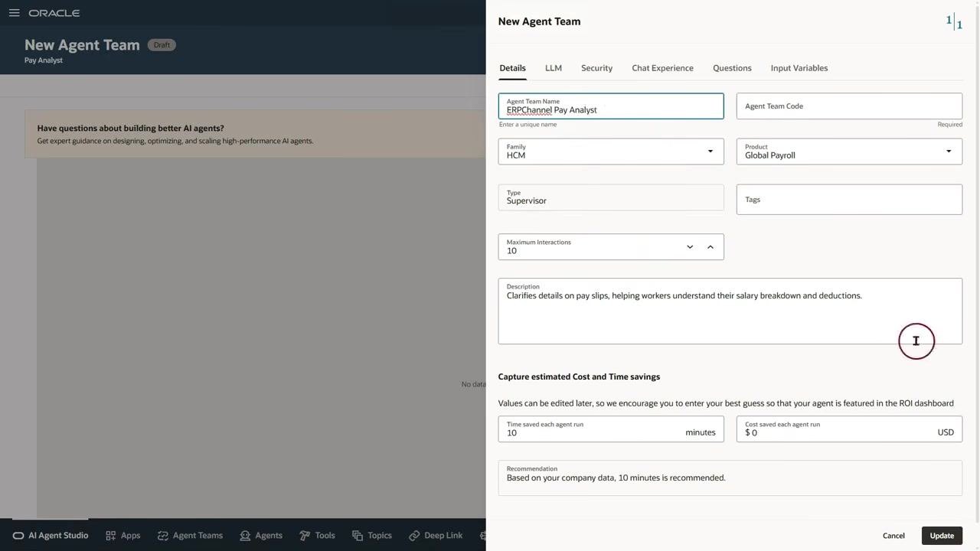The width and height of the screenshot is (980, 551).
Task: Open Agent Teams in bottom navigation
Action: (x=190, y=536)
